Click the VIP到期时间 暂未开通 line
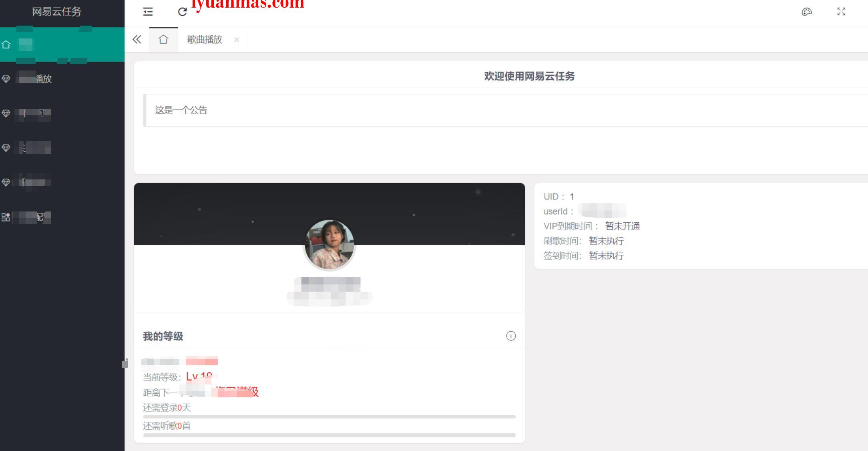 coord(592,226)
